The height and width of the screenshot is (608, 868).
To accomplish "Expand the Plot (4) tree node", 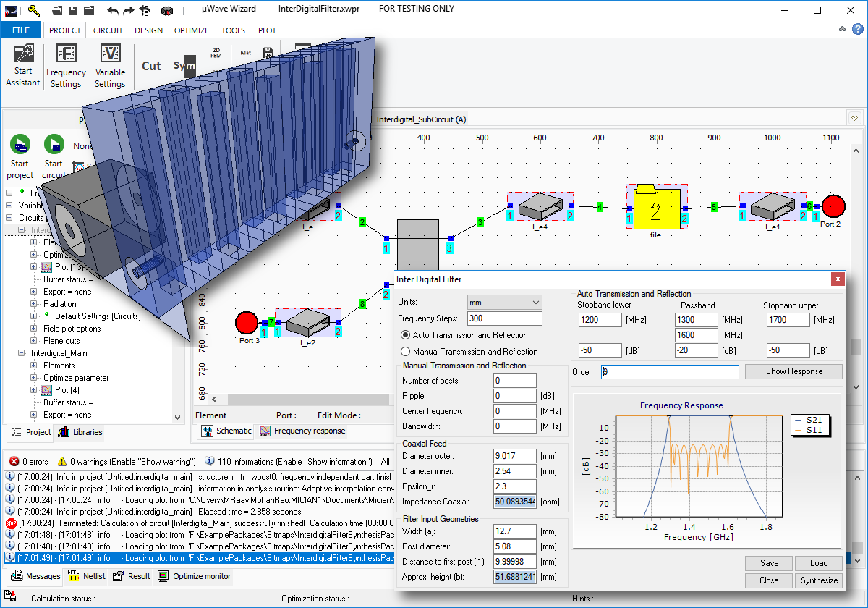I will point(34,390).
